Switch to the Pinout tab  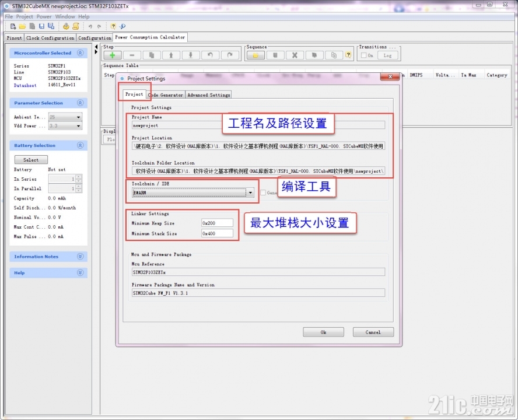14,38
